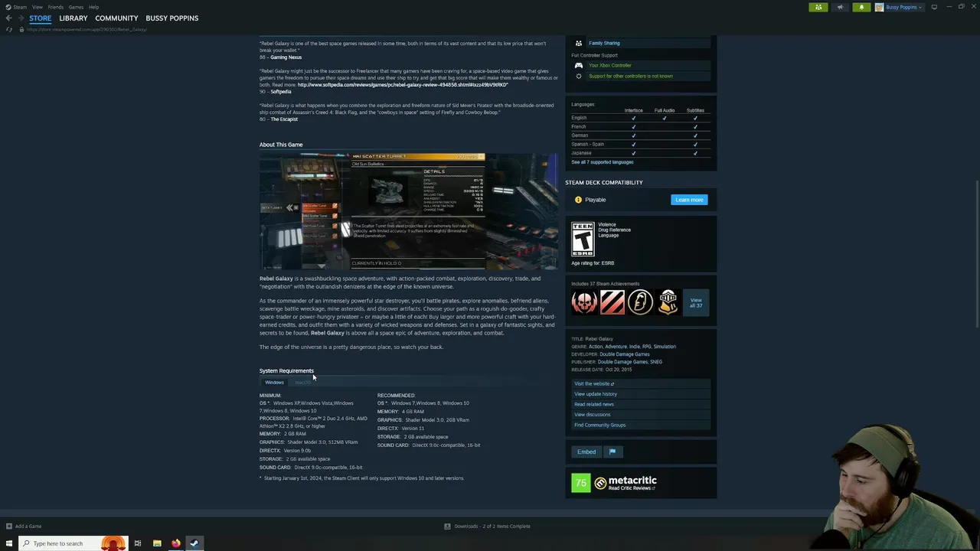Open the COMMUNITY tab
Screen dimensions: 980x551
[x=116, y=18]
